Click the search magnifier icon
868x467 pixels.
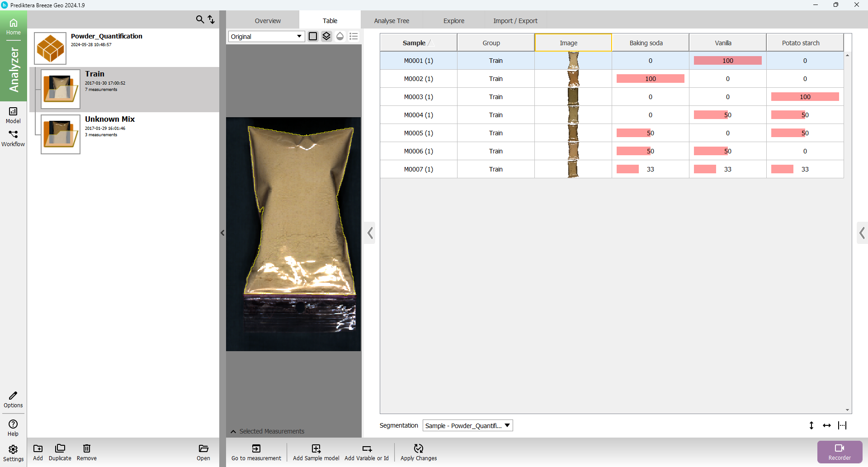click(x=199, y=19)
